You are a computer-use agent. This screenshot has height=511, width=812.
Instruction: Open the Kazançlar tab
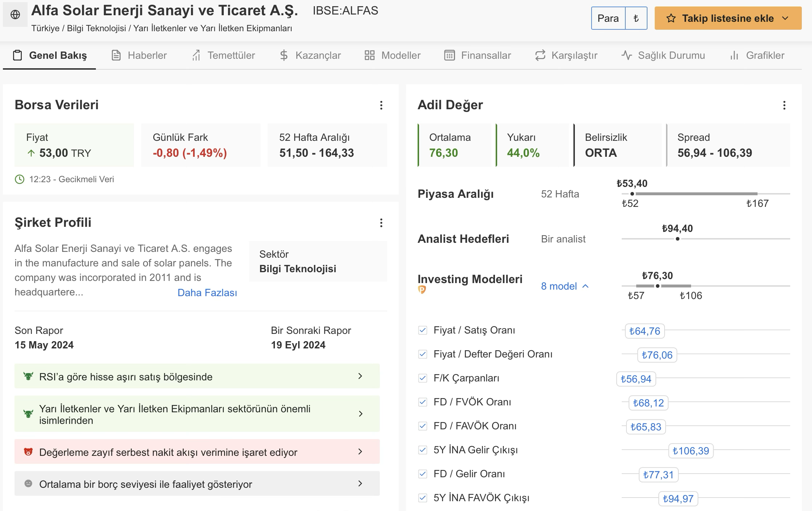pyautogui.click(x=310, y=55)
